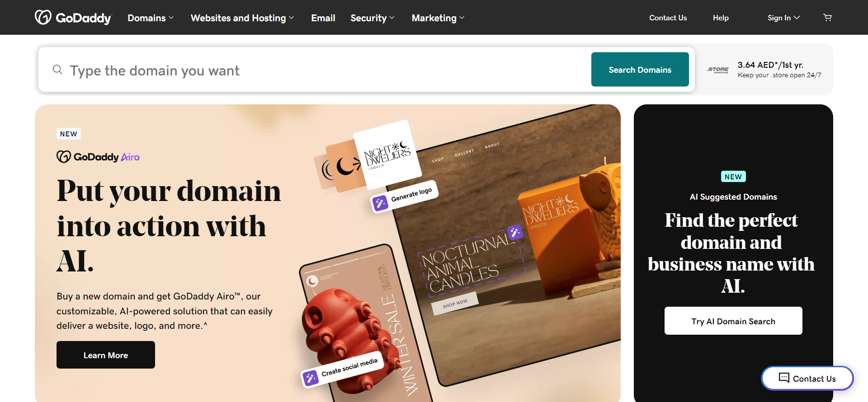Click the chat bubble icon in Contact Us
868x402 pixels.
[x=784, y=378]
